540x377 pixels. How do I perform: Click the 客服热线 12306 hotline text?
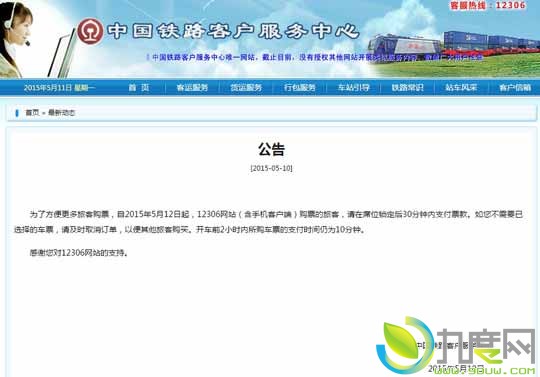point(488,5)
